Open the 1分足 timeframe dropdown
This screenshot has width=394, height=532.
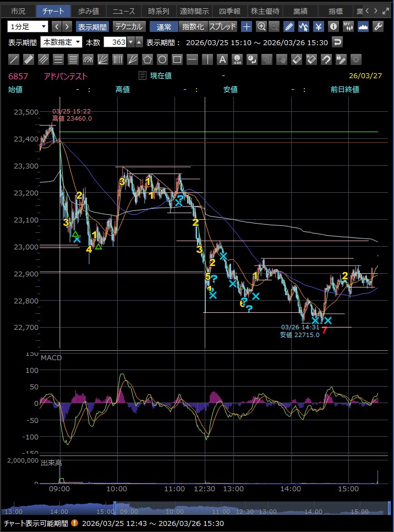pos(28,26)
